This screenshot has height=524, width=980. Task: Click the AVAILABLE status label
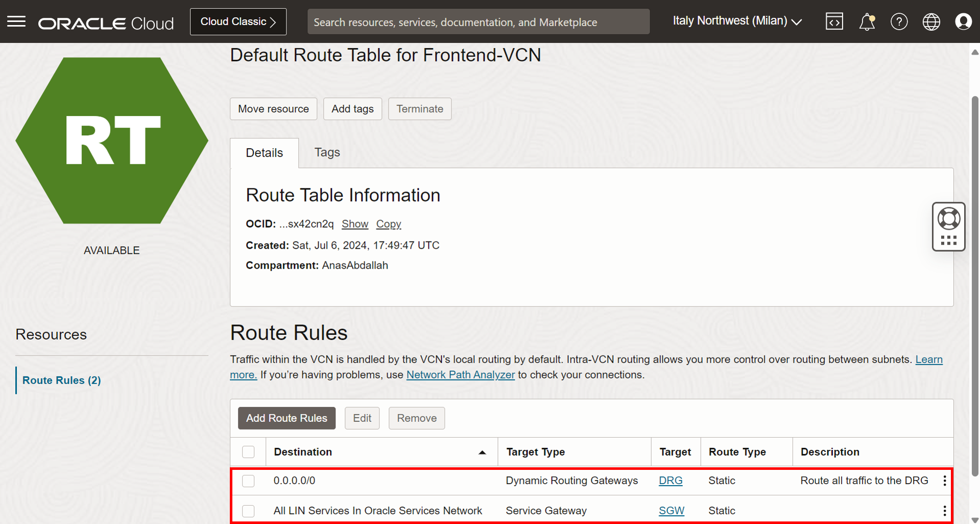tap(112, 250)
